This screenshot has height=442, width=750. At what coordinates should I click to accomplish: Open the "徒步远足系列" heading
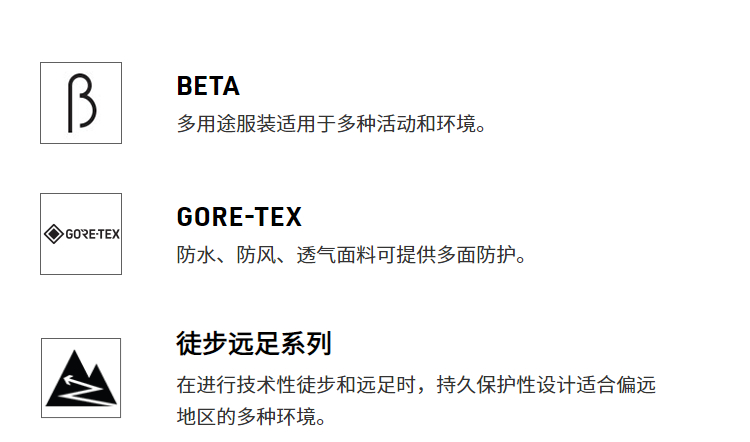pos(254,345)
